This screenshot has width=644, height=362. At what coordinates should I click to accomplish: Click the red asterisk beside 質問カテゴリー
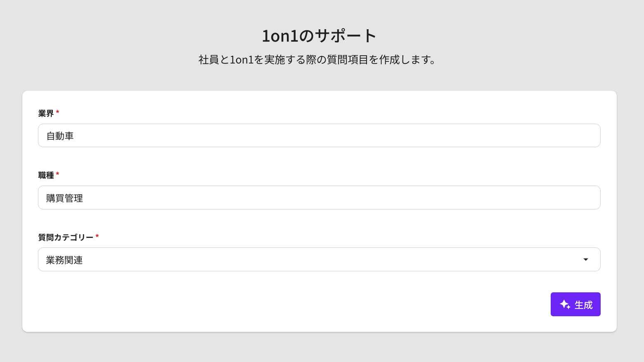click(x=97, y=236)
